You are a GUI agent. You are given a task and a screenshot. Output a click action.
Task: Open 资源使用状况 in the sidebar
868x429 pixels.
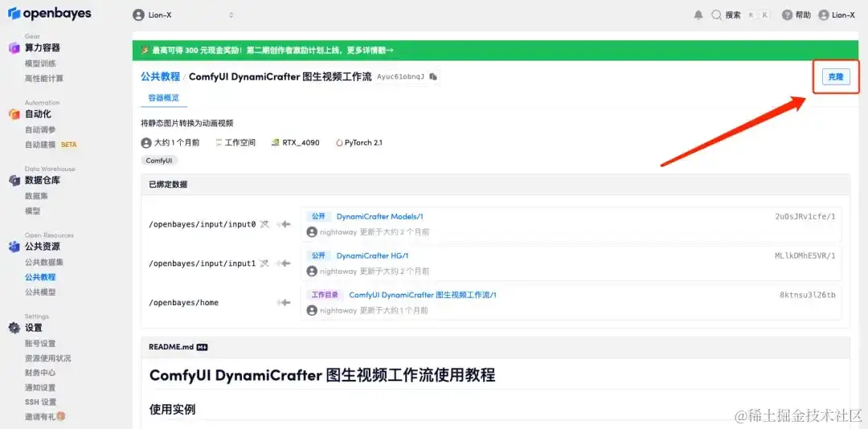(48, 358)
